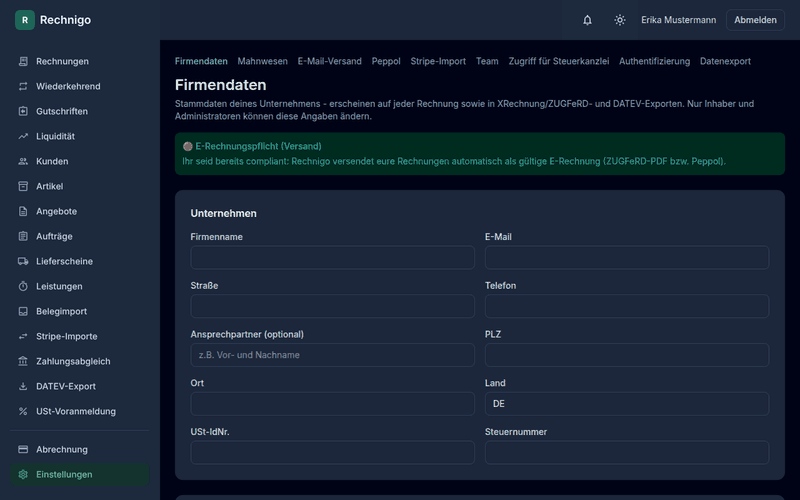800x500 pixels.
Task: Go to the Stripe-Import tab
Action: [438, 61]
